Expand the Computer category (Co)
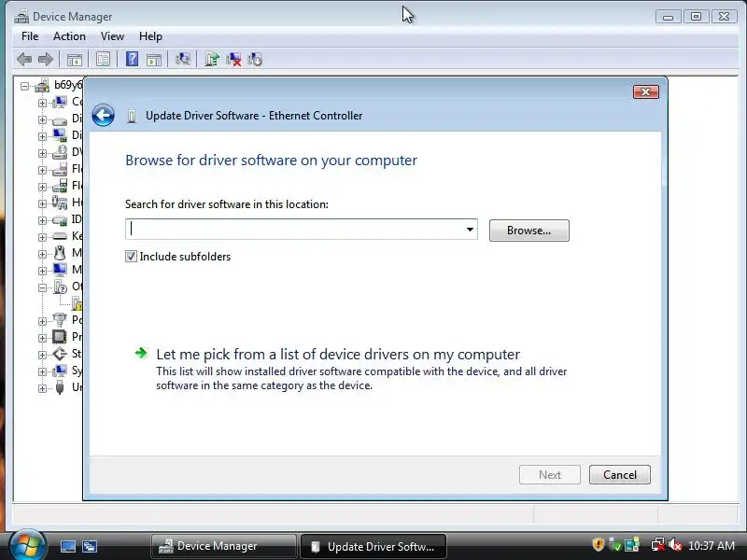 tap(42, 103)
